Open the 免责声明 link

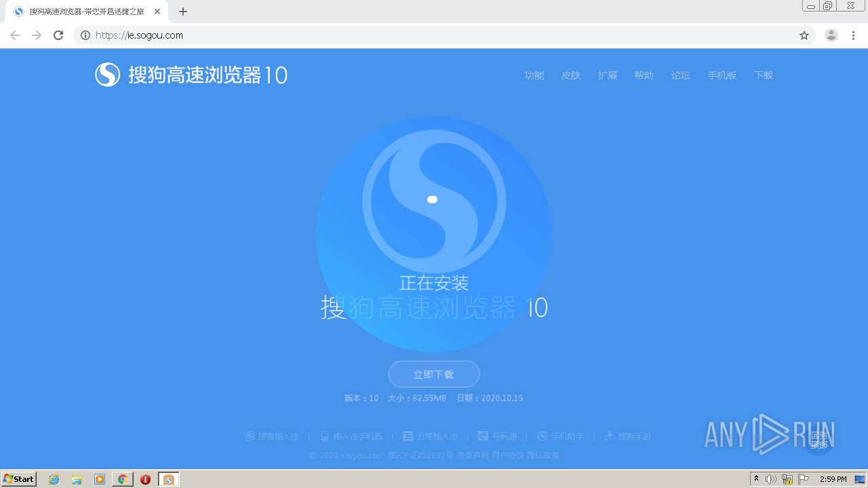coord(473,455)
